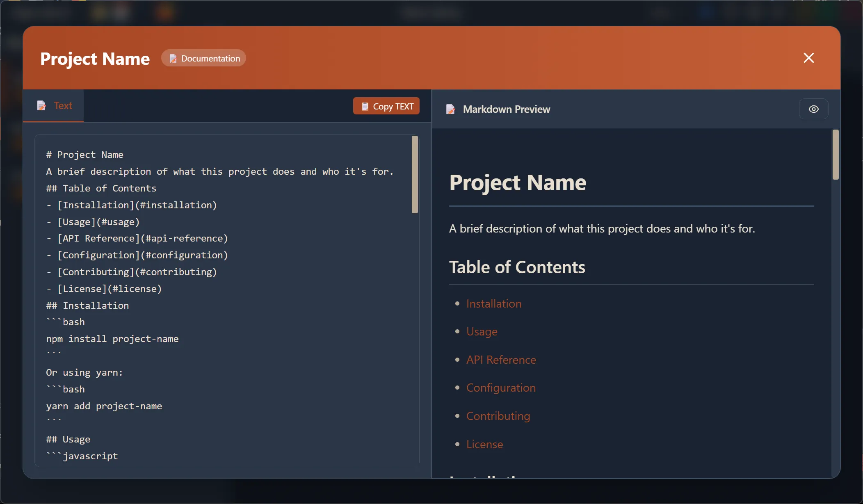The width and height of the screenshot is (863, 504).
Task: Copy the text with Copy TEXT
Action: click(x=386, y=106)
